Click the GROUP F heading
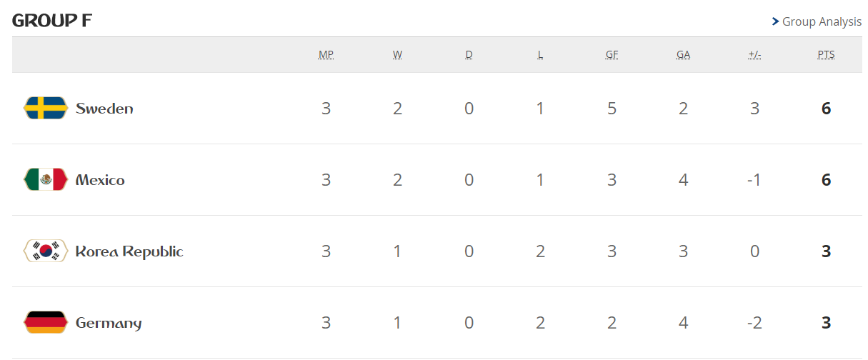Screen dimensions: 868x360 click(x=52, y=21)
